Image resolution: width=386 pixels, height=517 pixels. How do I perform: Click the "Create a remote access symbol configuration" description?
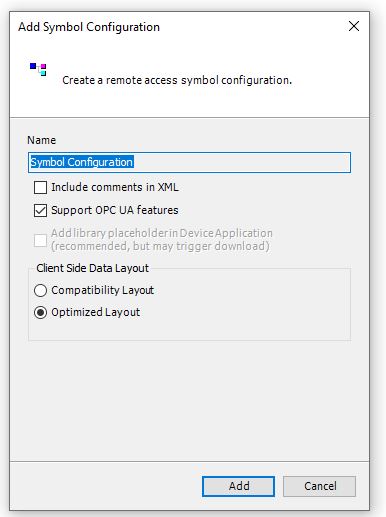(x=177, y=80)
